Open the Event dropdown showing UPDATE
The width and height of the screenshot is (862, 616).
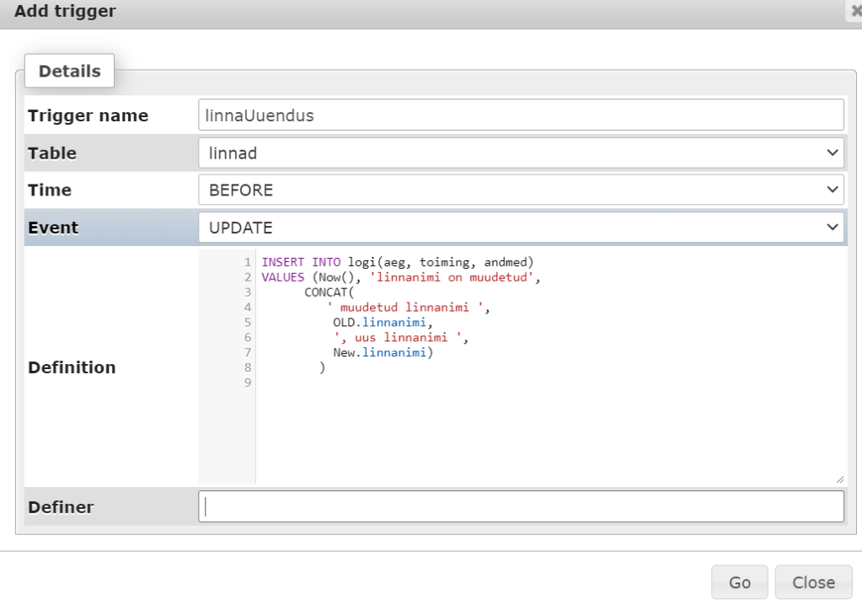click(521, 228)
